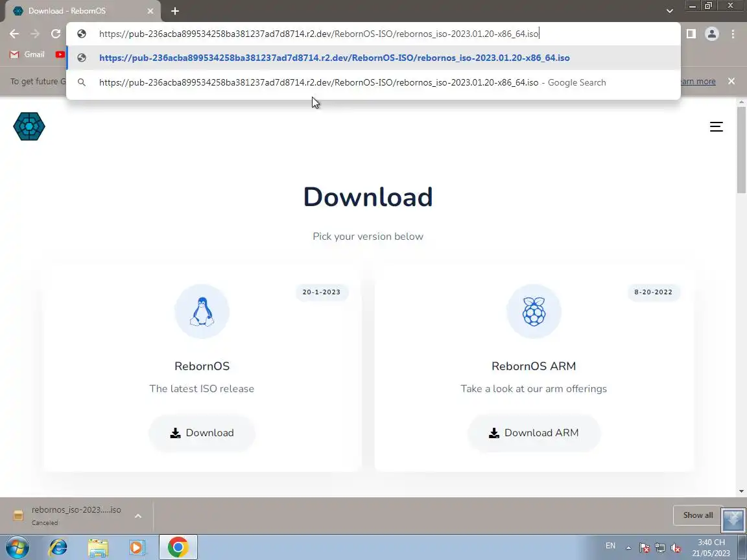The width and height of the screenshot is (747, 560).
Task: Click the magnifier icon in search suggestion
Action: coord(82,82)
